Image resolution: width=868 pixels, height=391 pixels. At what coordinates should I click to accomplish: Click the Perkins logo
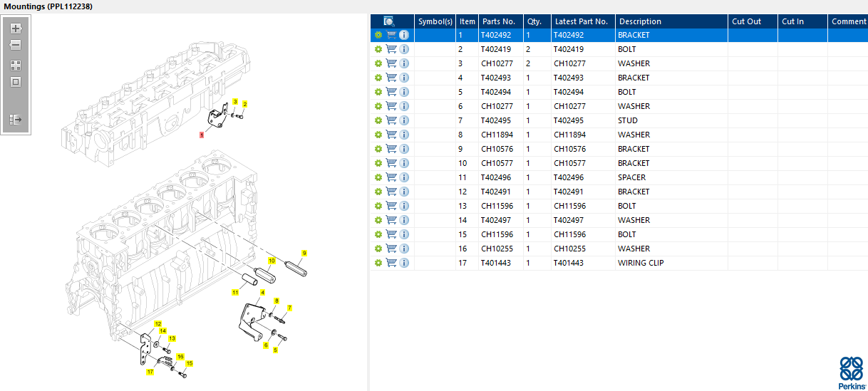coord(851,372)
